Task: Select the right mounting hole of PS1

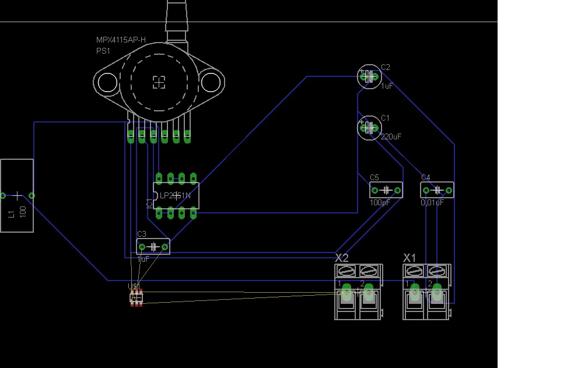Action: point(211,82)
